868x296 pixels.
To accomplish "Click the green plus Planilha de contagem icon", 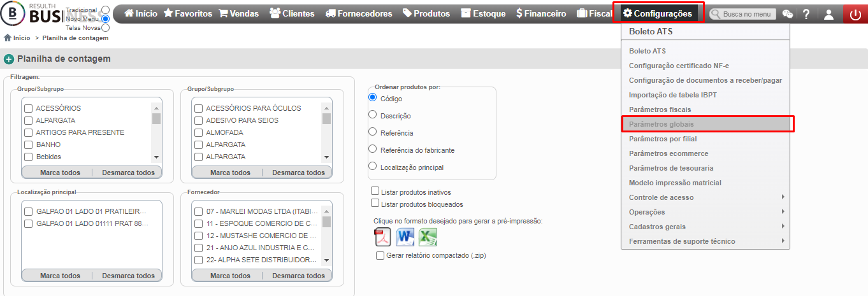I will pos(9,59).
